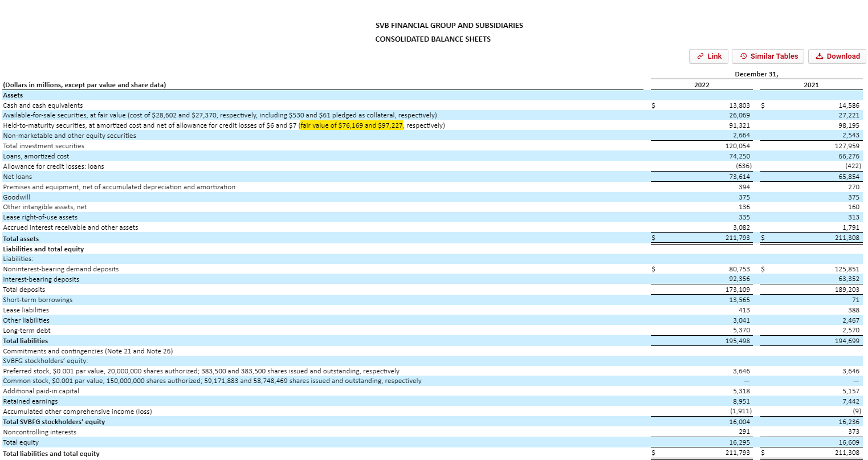Select loans value 74,250

[x=739, y=156]
